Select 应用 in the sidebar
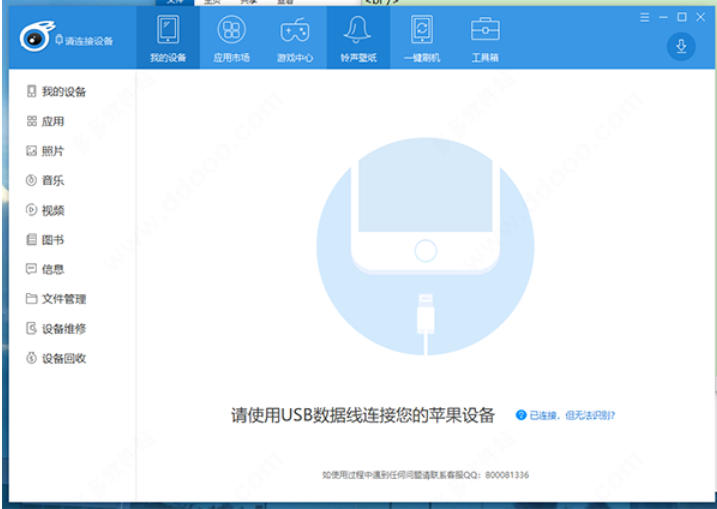Image resolution: width=717 pixels, height=509 pixels. point(45,121)
